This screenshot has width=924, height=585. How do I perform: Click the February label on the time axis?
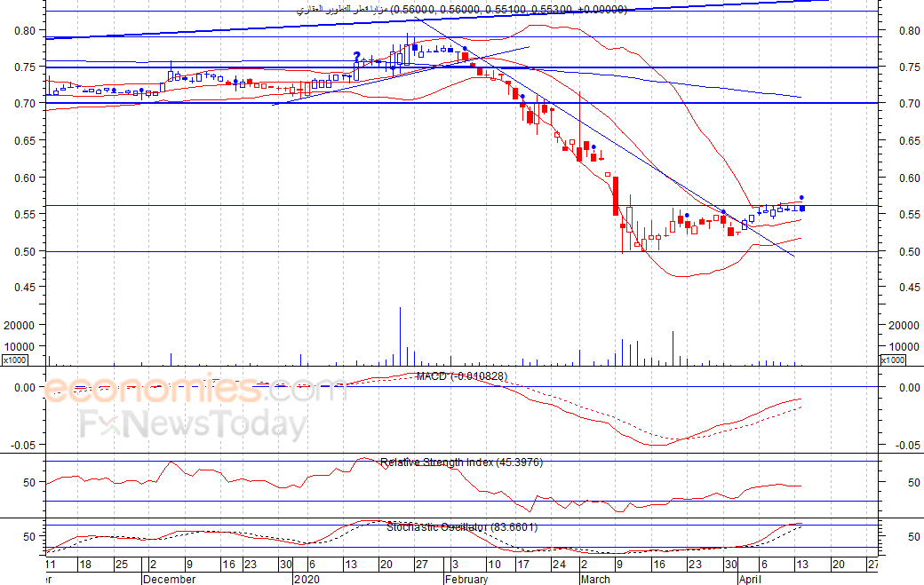point(466,579)
